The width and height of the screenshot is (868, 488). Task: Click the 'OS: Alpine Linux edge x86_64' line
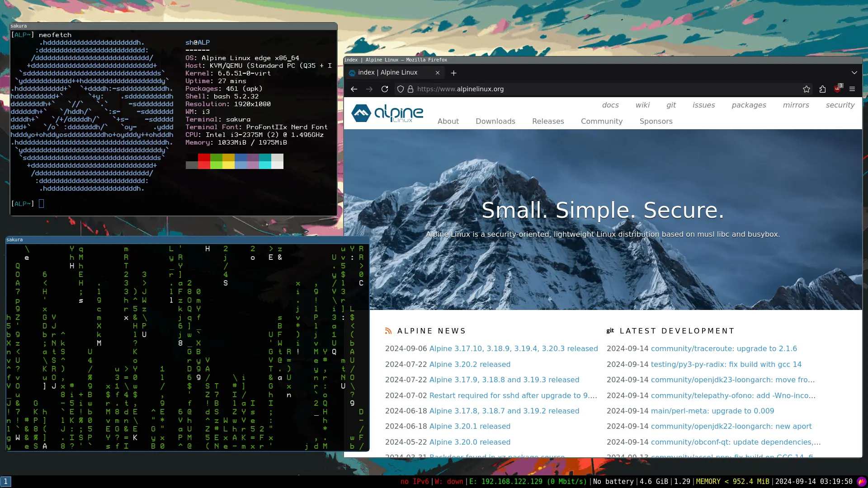[242, 58]
